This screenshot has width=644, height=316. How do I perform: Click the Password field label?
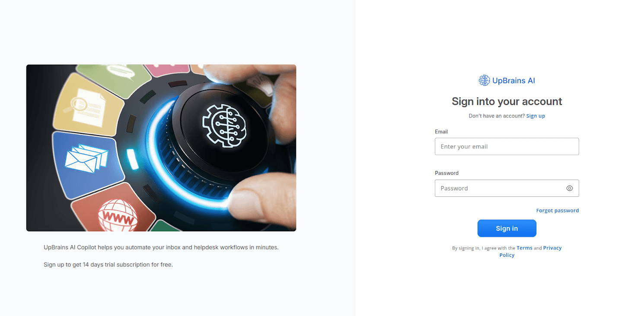(446, 173)
